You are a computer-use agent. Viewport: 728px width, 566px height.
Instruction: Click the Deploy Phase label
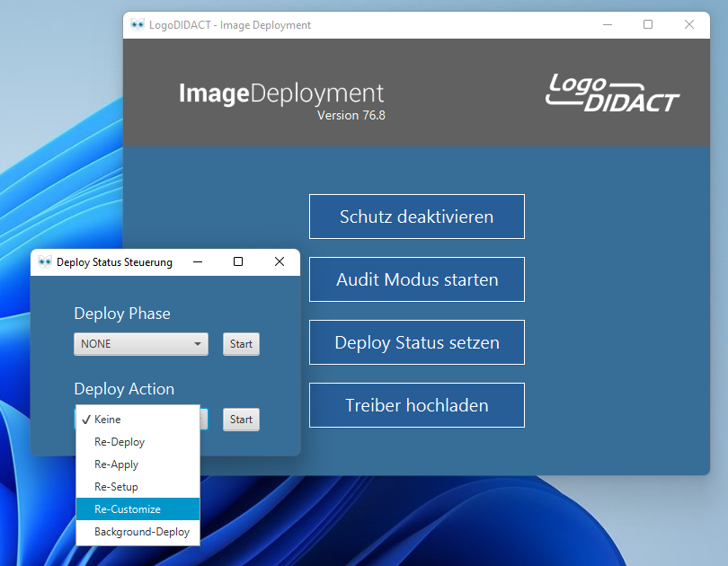coord(122,314)
